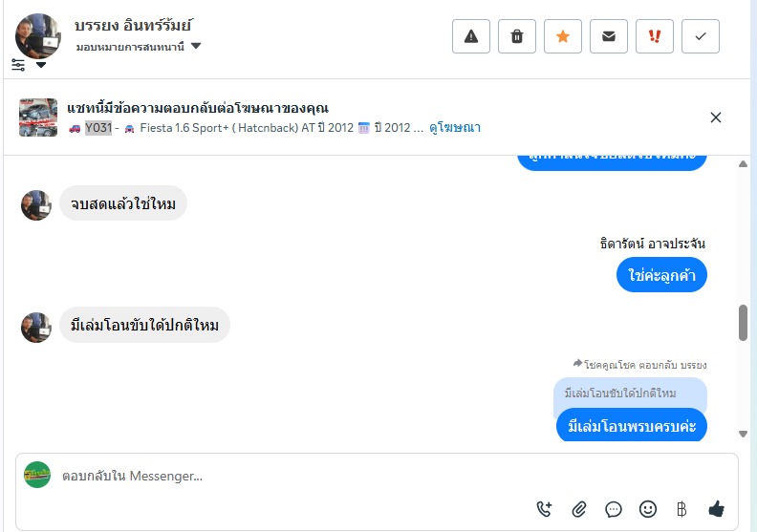Flag conversation with red exclamation icon

pyautogui.click(x=655, y=36)
